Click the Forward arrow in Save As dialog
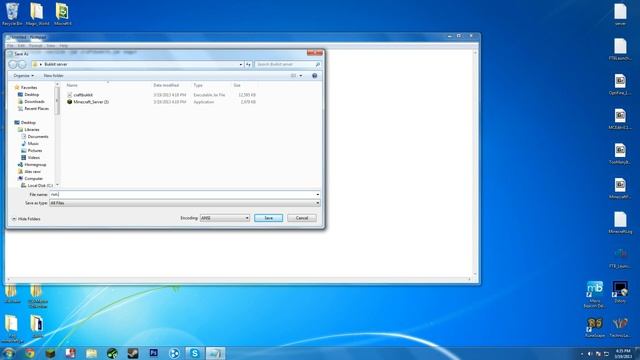Viewport: 640px width, 360px height. click(22, 64)
